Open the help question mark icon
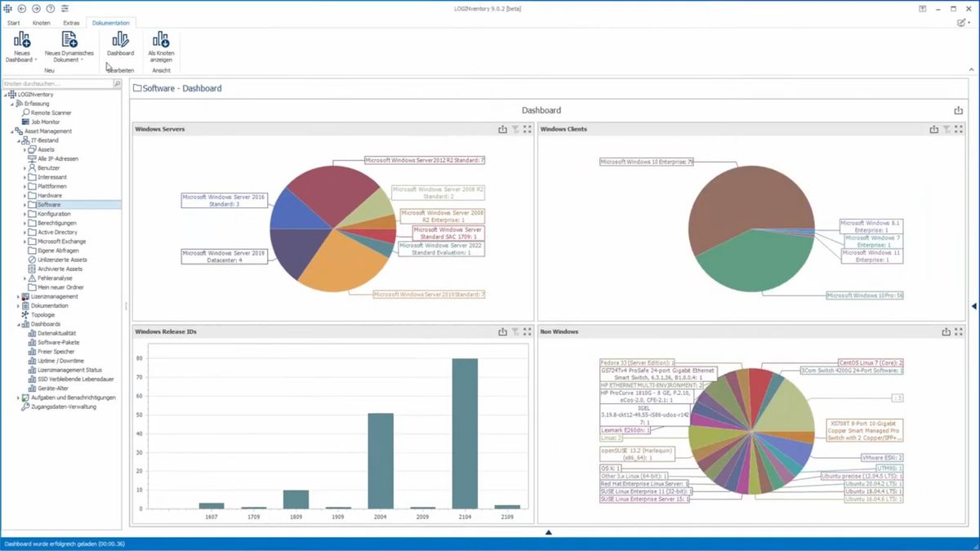Screen dimensions: 980x551 [51, 8]
